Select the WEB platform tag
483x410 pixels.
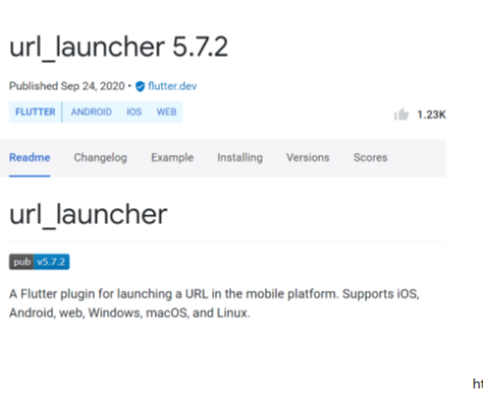[x=166, y=112]
